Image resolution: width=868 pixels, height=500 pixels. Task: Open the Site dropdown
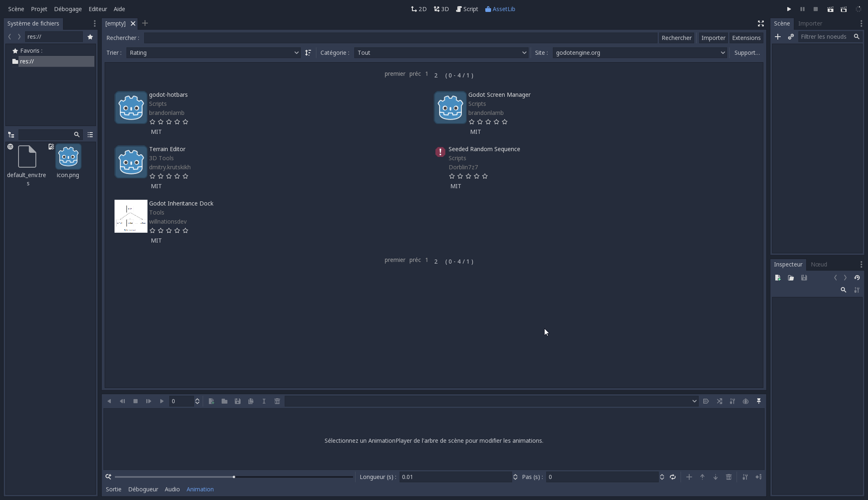(x=640, y=53)
